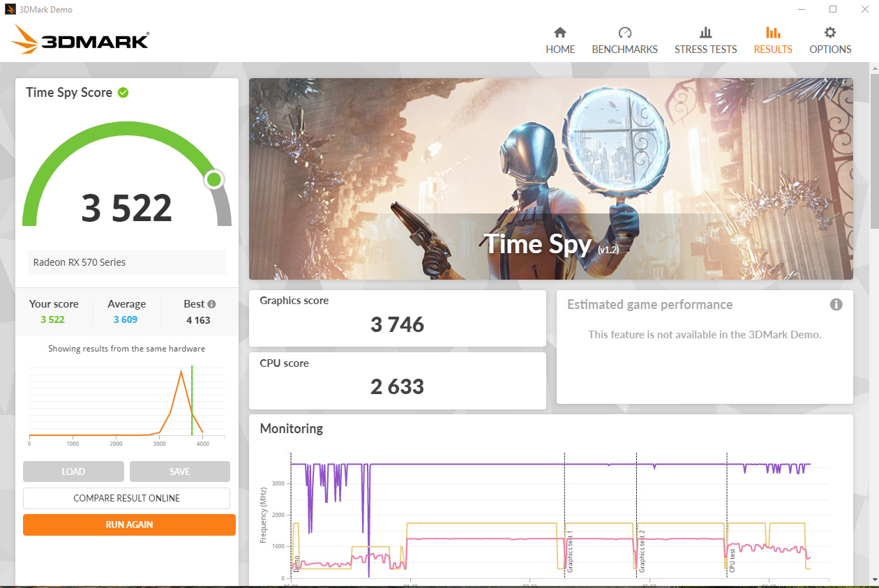Image resolution: width=879 pixels, height=588 pixels.
Task: Open the RESULTS bar chart icon
Action: pyautogui.click(x=772, y=33)
